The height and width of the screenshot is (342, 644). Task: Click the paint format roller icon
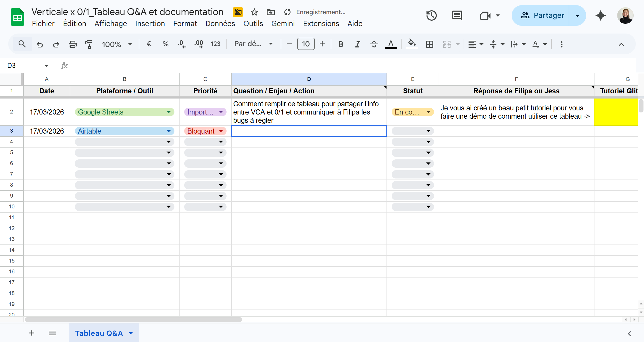(x=89, y=44)
